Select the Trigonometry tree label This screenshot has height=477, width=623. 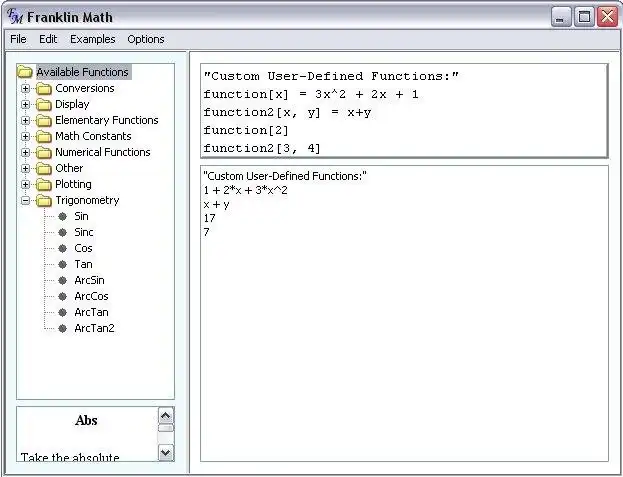click(87, 200)
